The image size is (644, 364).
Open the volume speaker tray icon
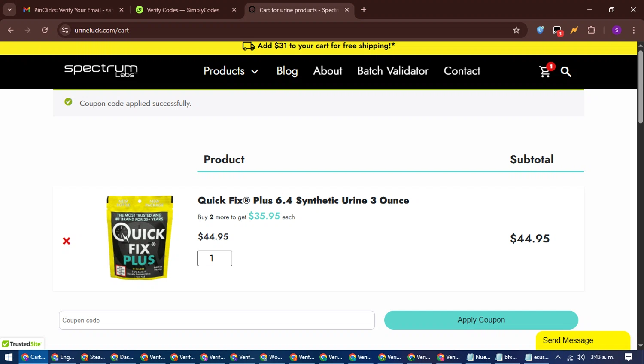pos(580,357)
